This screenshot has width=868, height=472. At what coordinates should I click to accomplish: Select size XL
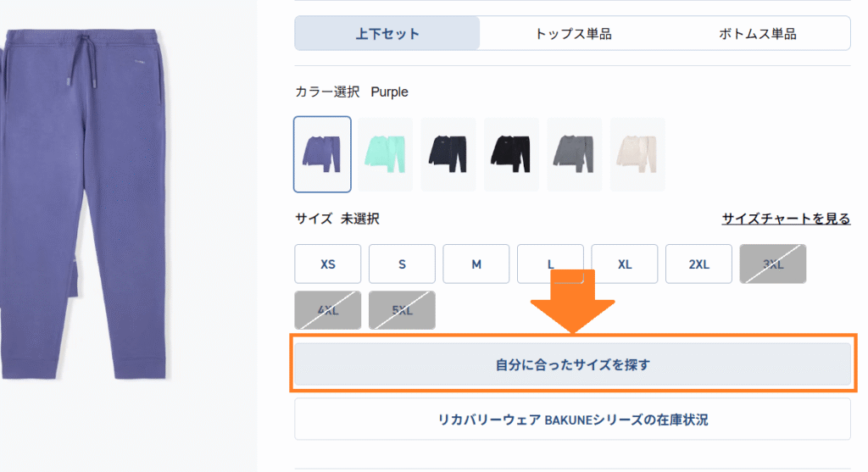[x=625, y=264]
